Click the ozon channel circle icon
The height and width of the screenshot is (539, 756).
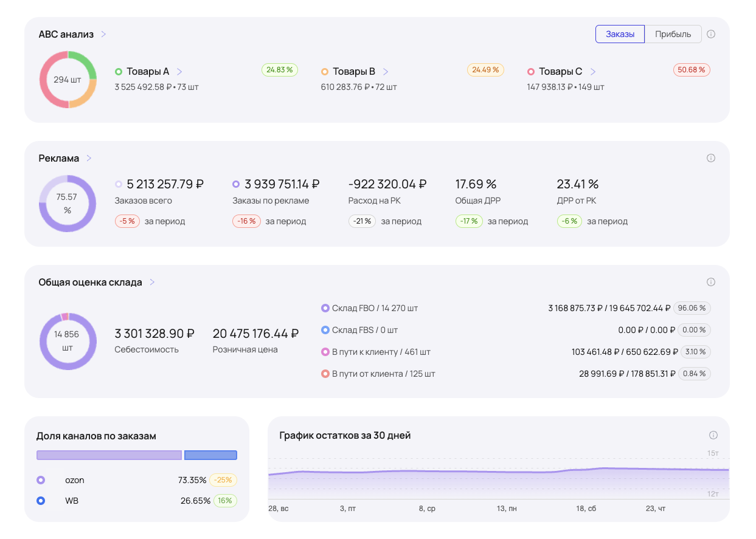click(41, 480)
